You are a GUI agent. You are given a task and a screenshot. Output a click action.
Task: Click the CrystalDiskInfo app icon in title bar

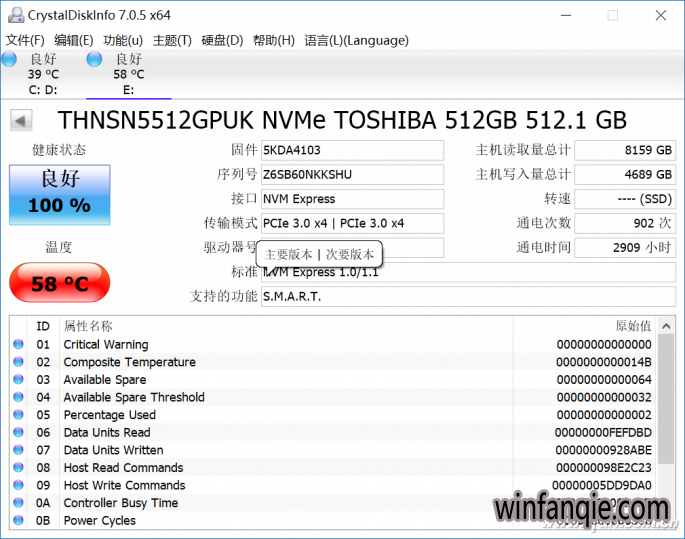pyautogui.click(x=16, y=15)
